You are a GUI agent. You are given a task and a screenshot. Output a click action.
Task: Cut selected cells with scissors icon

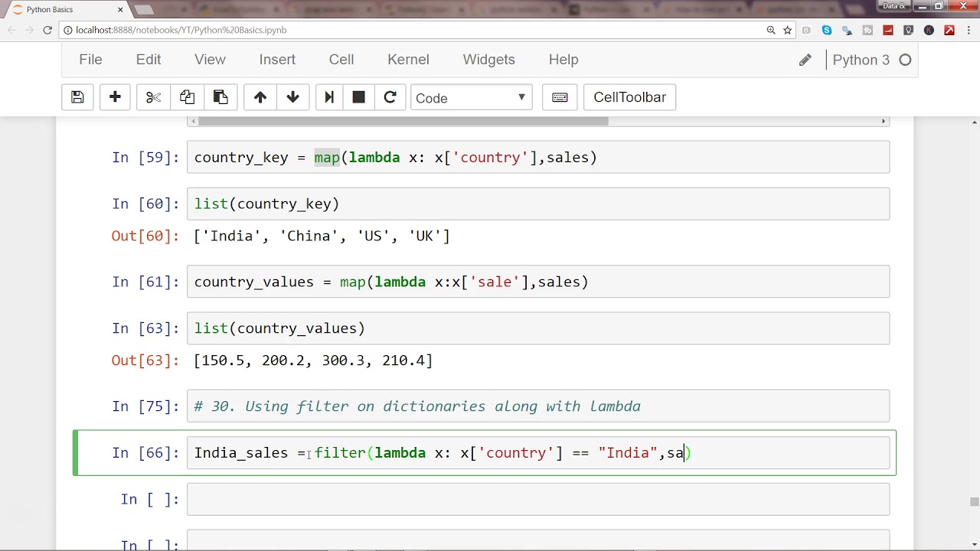(x=153, y=97)
